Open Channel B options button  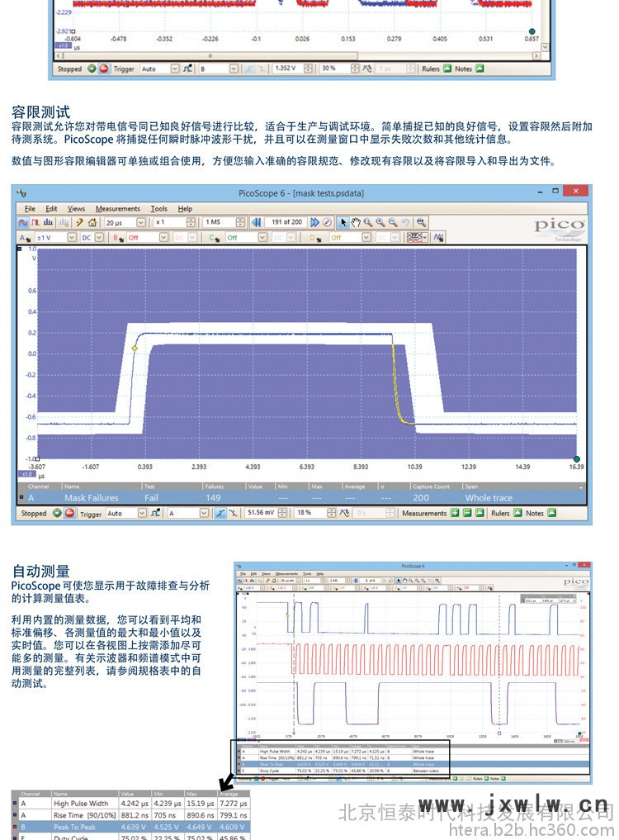[118, 237]
